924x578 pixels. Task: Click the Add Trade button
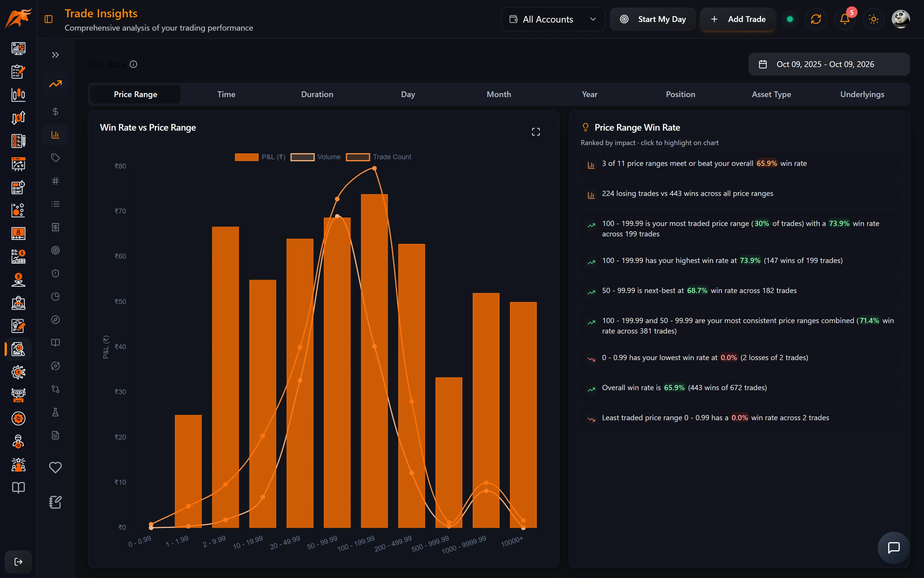point(738,19)
